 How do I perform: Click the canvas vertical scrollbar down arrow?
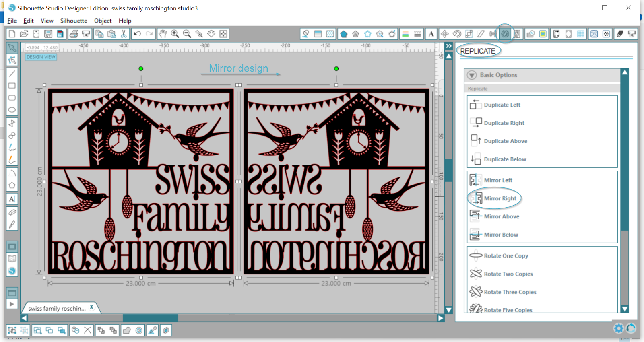(449, 310)
